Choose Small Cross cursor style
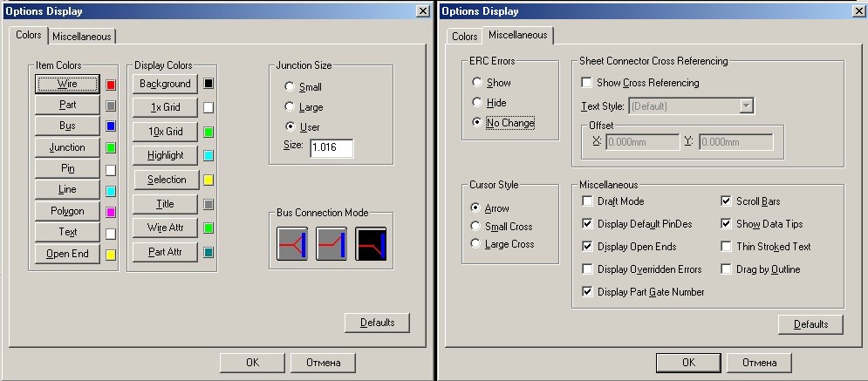Viewport: 868px width, 381px height. [475, 226]
